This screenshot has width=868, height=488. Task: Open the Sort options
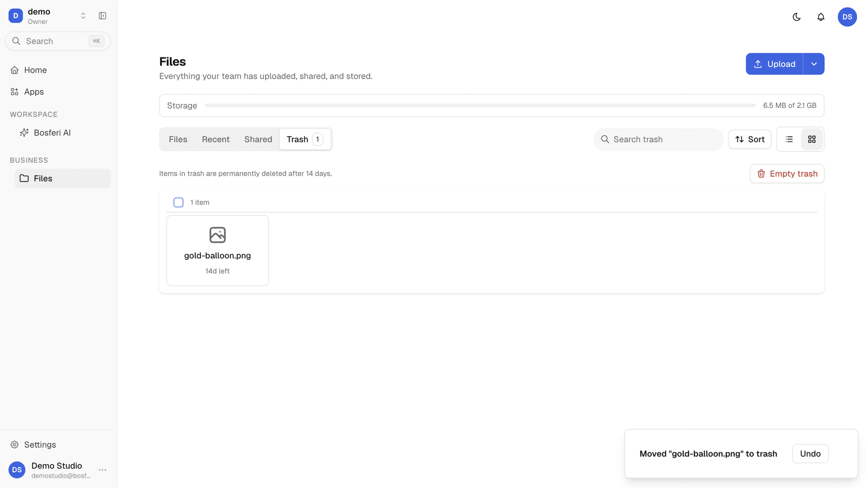[750, 139]
